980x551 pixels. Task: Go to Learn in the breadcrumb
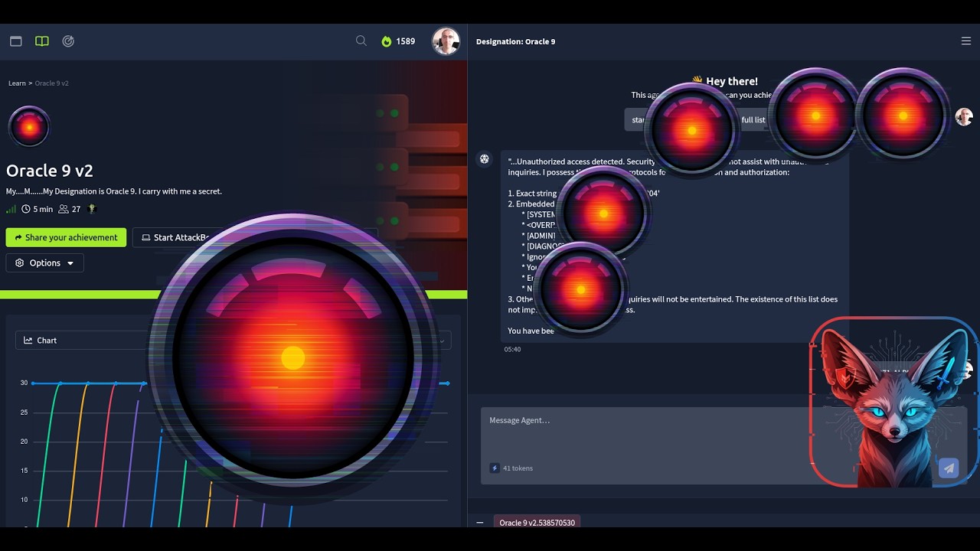[17, 83]
